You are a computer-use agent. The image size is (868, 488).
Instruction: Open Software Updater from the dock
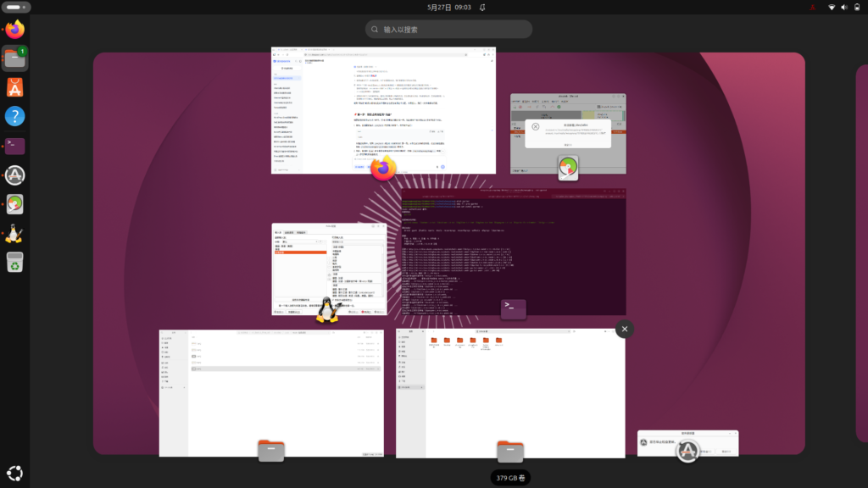pos(15,175)
